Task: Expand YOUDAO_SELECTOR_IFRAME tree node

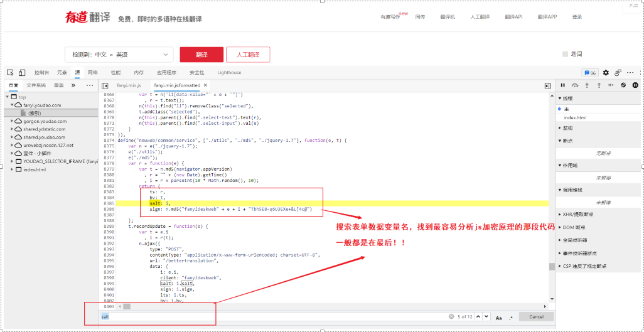Action: click(x=13, y=161)
